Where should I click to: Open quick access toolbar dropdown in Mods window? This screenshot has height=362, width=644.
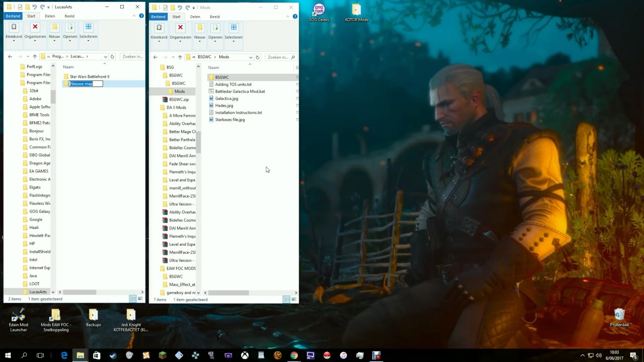coord(193,8)
